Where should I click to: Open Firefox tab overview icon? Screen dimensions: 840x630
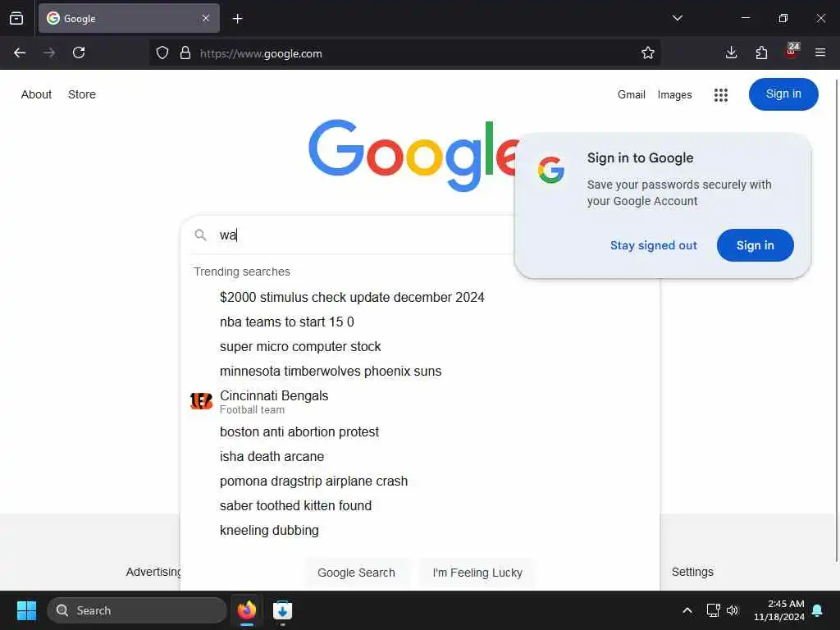click(x=16, y=18)
